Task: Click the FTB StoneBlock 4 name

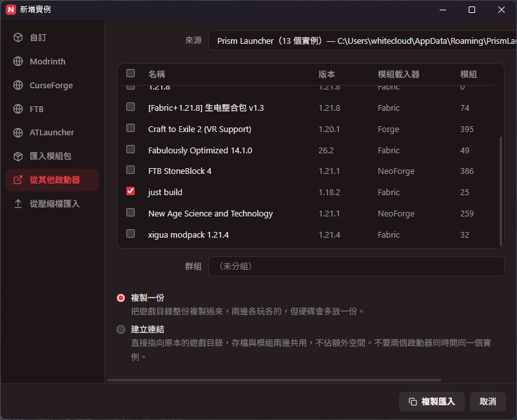Action: click(x=180, y=171)
